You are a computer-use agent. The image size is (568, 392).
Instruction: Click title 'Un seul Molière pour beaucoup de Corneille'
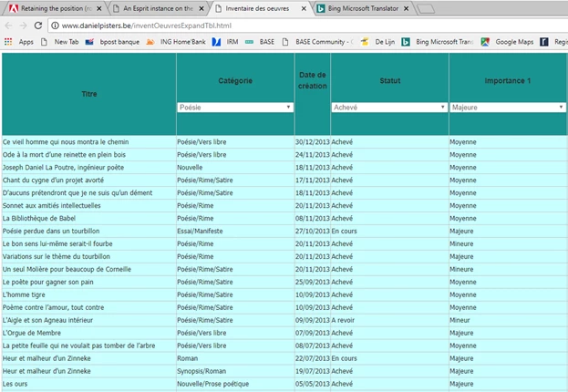(x=67, y=269)
